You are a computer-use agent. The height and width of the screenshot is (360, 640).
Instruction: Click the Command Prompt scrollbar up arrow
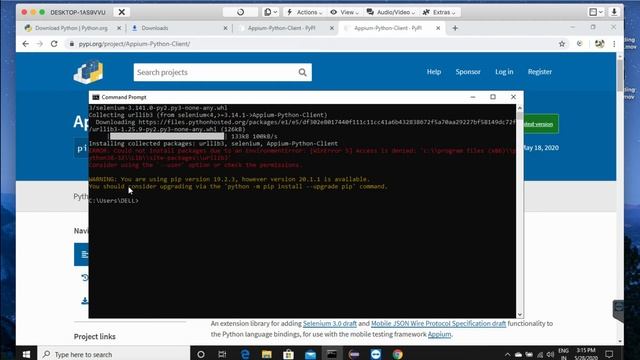[520, 108]
